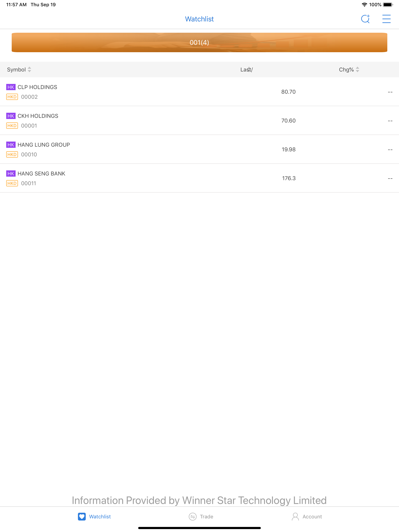Screen dimensions: 399x532
Task: Open CKH HOLDINGS stock row
Action: 199,121
